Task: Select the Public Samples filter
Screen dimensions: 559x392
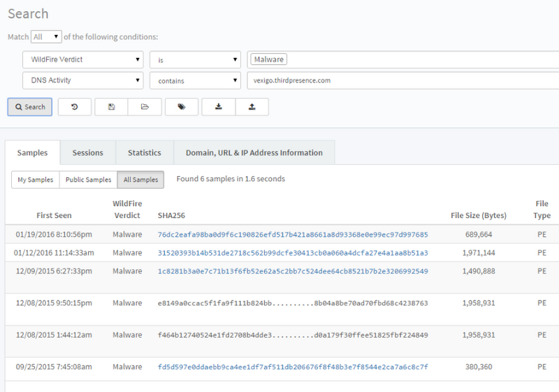Action: click(x=88, y=180)
